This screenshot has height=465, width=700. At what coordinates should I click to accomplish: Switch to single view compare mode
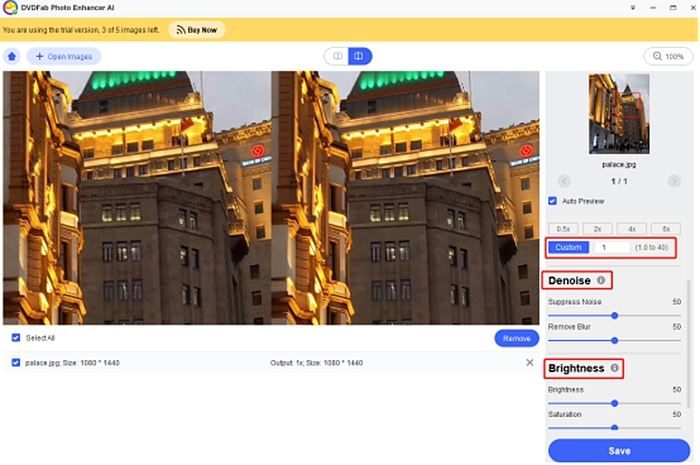point(336,56)
